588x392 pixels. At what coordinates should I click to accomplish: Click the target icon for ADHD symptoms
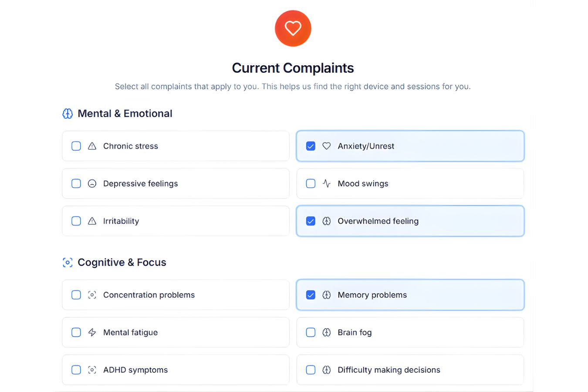tap(92, 370)
